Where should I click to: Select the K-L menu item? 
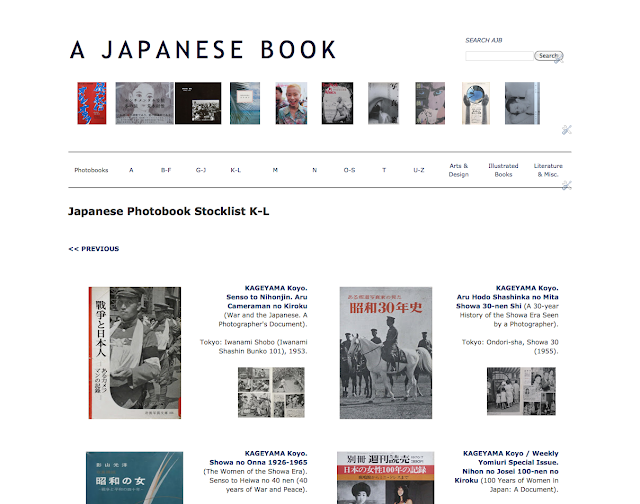(236, 170)
